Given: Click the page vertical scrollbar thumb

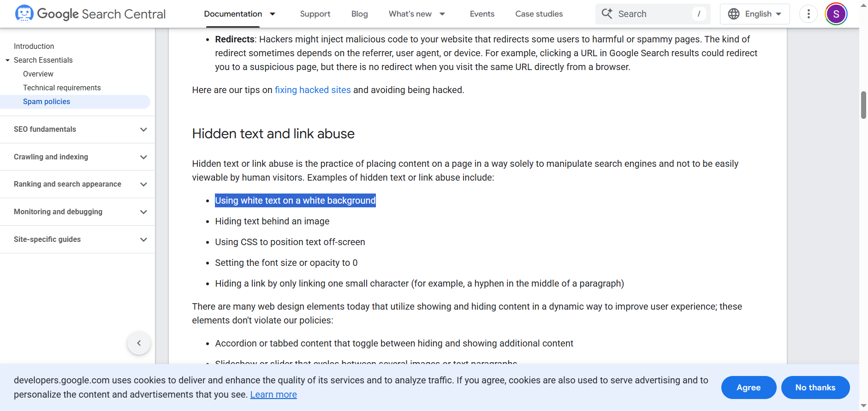Looking at the screenshot, I should point(863,105).
